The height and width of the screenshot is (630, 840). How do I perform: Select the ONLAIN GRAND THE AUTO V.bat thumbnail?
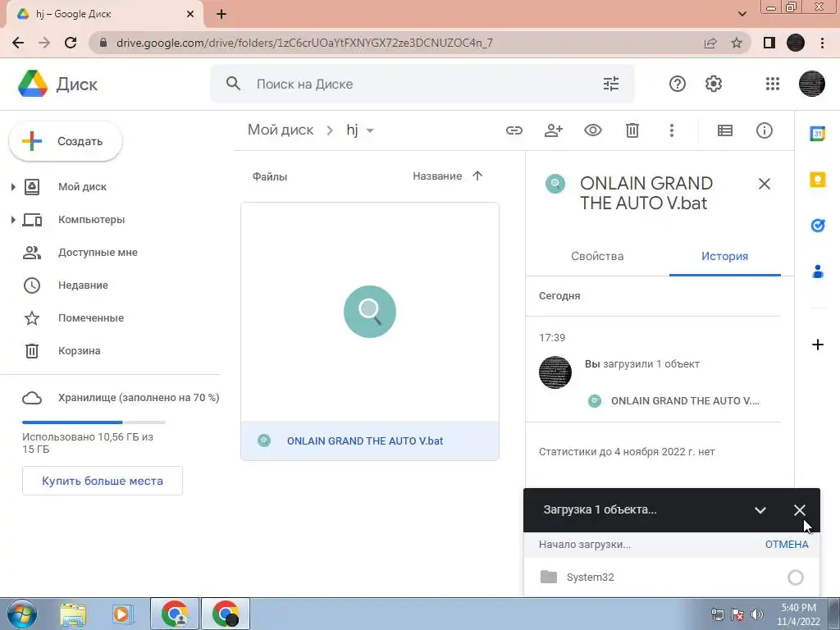pyautogui.click(x=370, y=312)
